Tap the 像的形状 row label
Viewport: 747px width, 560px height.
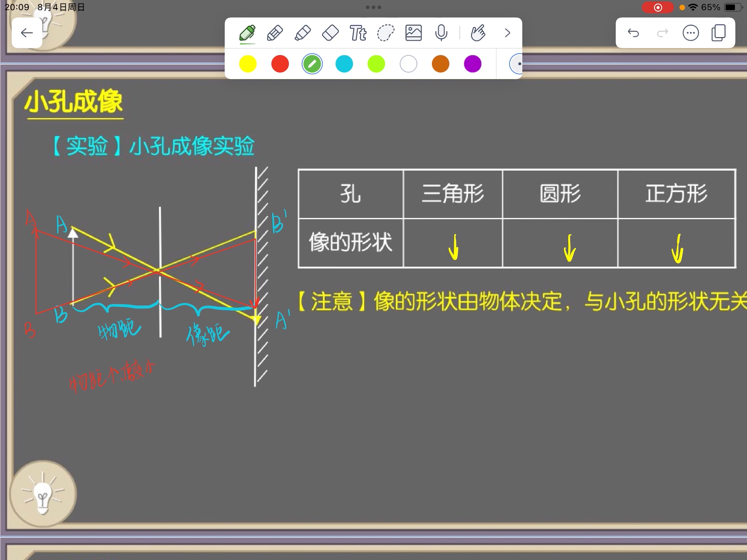351,243
